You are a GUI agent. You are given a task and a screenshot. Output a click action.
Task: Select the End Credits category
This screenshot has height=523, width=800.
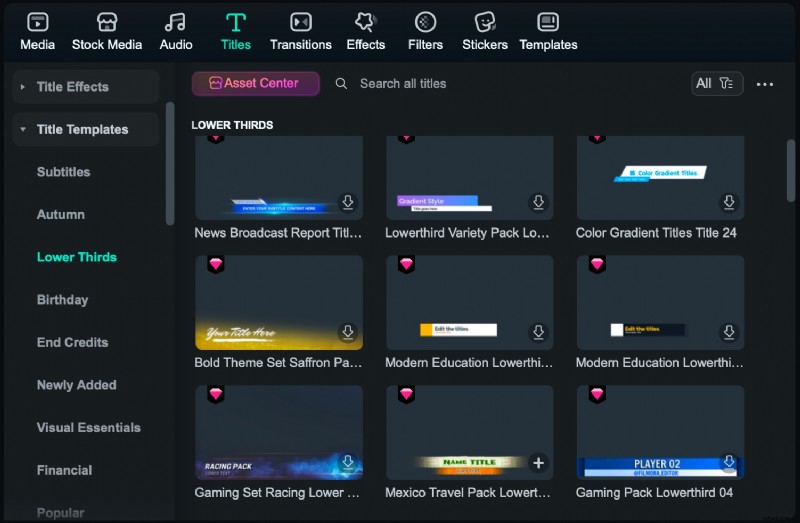pos(72,342)
